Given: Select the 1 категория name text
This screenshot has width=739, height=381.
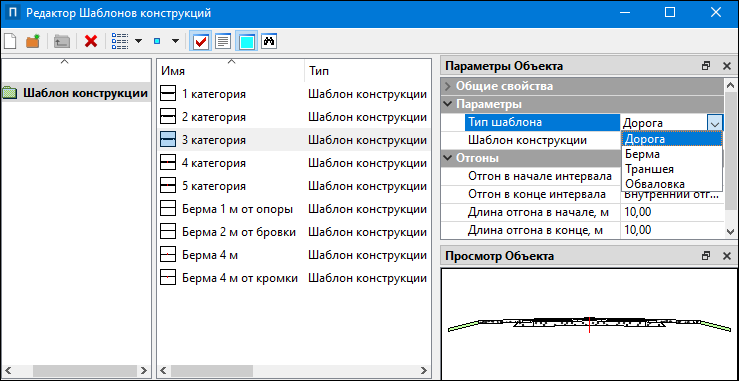Looking at the screenshot, I should [x=213, y=94].
